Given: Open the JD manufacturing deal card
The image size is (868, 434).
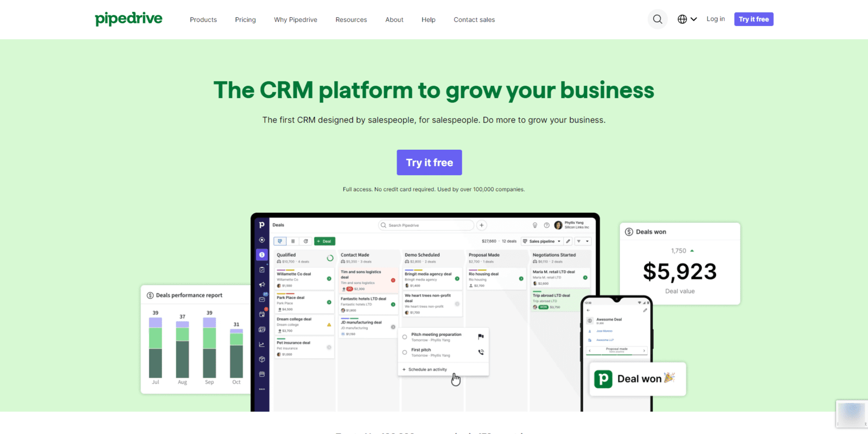Looking at the screenshot, I should [368, 328].
